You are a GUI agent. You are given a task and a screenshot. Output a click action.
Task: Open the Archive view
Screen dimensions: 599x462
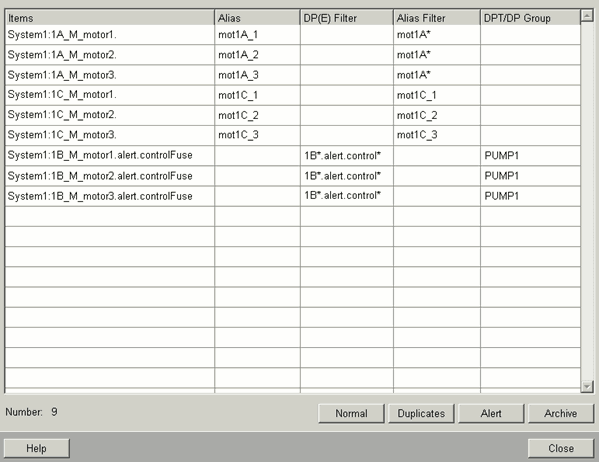561,413
